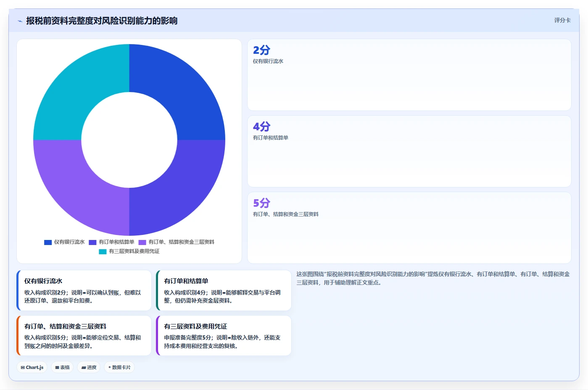Toggle the 有订单、结算和资金三层资料 legend swatch
The width and height of the screenshot is (588, 390).
142,242
